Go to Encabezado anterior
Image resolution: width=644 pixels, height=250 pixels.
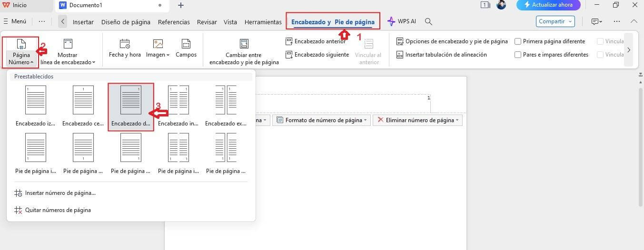pos(316,41)
